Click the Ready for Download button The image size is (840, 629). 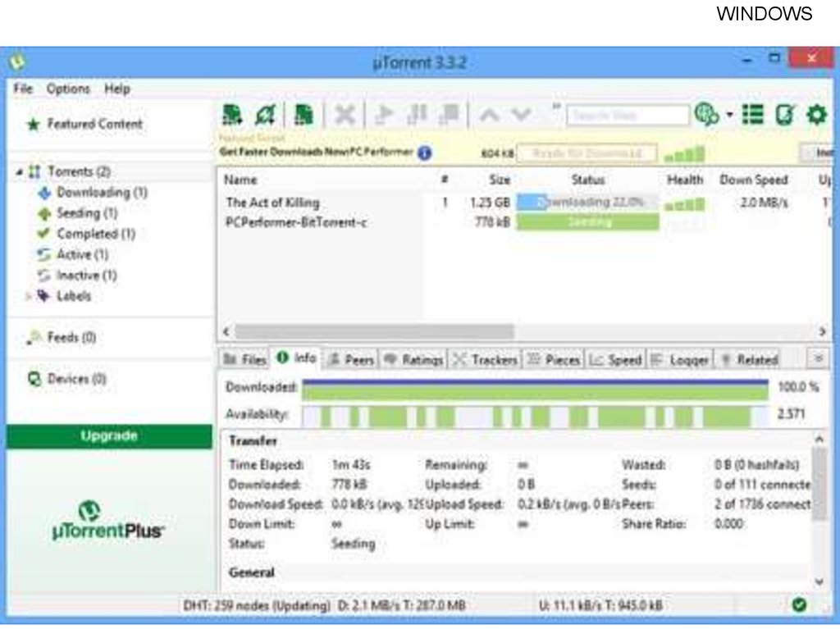coord(587,153)
